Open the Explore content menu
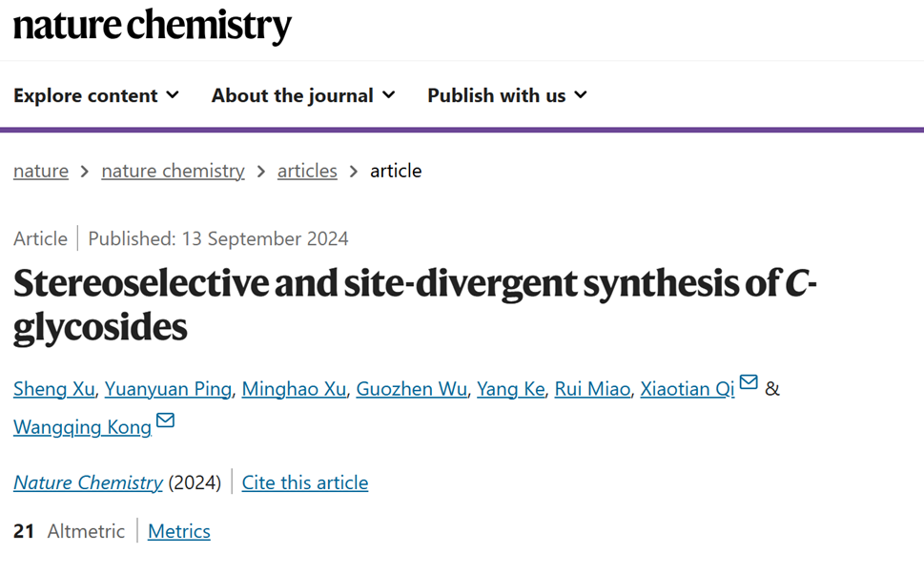The width and height of the screenshot is (924, 574). (x=96, y=95)
